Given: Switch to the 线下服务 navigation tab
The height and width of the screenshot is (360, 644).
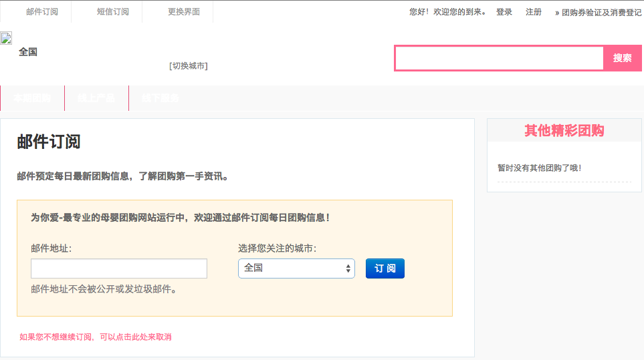Looking at the screenshot, I should click(160, 98).
